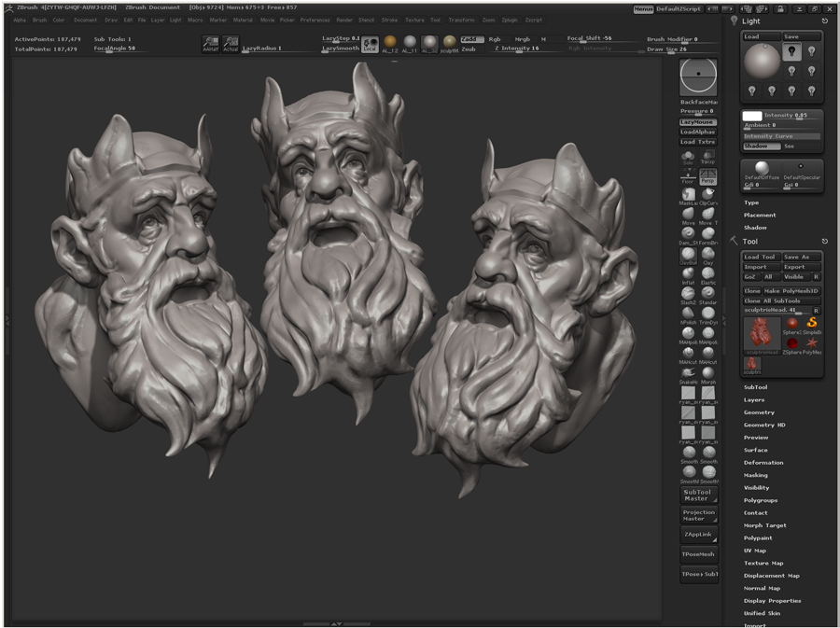The width and height of the screenshot is (840, 628).
Task: Enable the Rgb paint mode
Action: click(x=495, y=39)
